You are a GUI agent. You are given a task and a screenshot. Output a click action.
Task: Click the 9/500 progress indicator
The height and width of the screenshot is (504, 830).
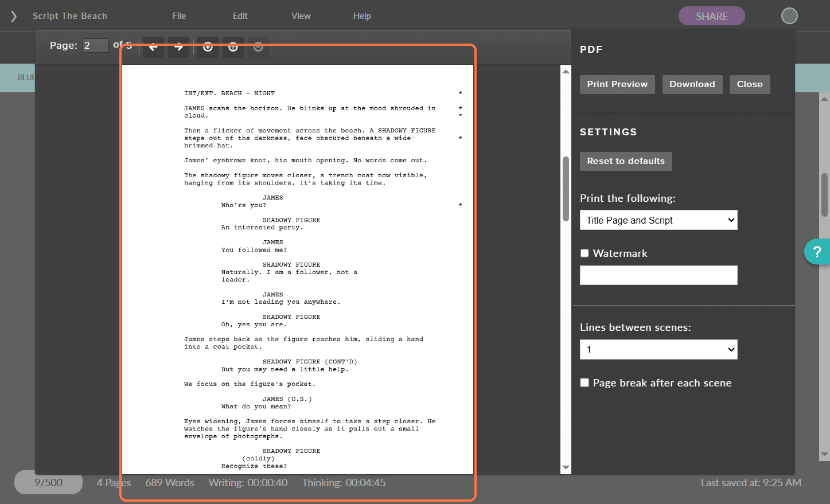(48, 482)
